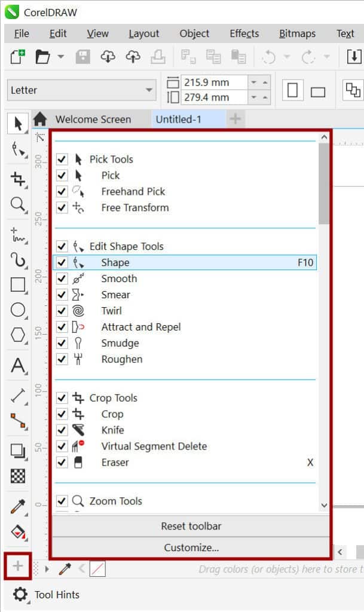Switch to the Welcome Screen tab
Screen dimensions: 364x612
(x=93, y=119)
